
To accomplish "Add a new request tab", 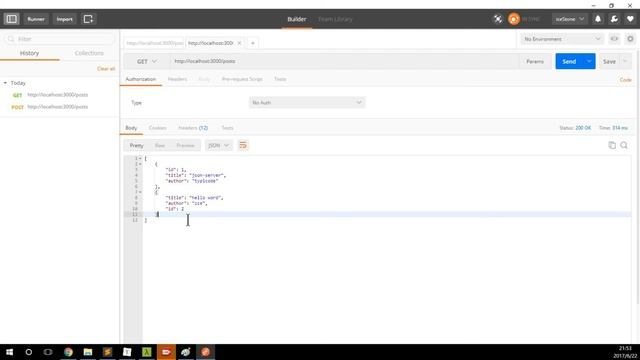I will pyautogui.click(x=253, y=43).
